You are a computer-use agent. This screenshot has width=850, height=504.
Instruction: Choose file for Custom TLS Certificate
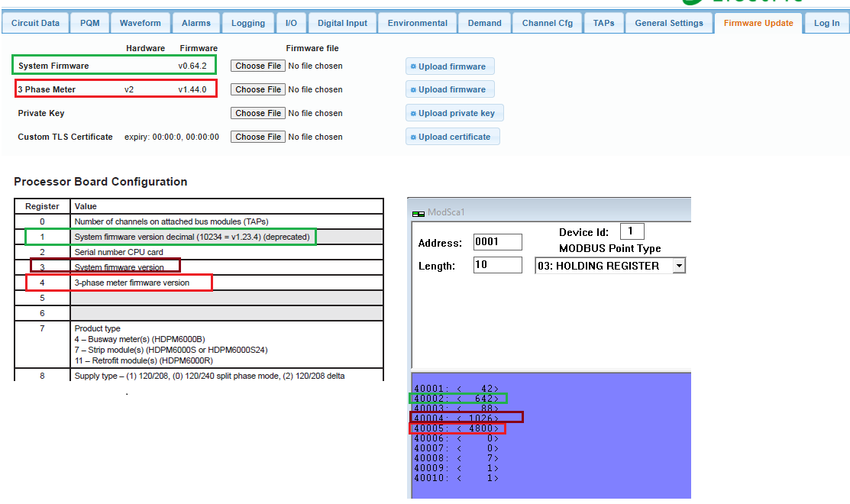tap(258, 137)
